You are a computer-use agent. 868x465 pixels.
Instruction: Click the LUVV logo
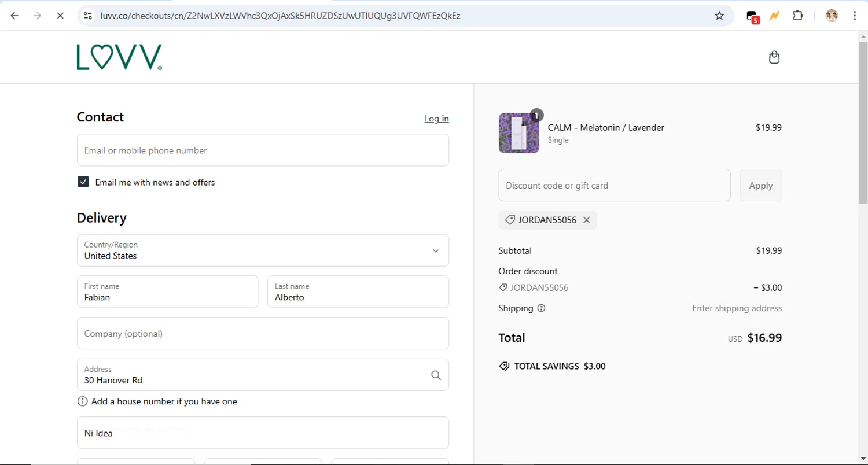(119, 57)
